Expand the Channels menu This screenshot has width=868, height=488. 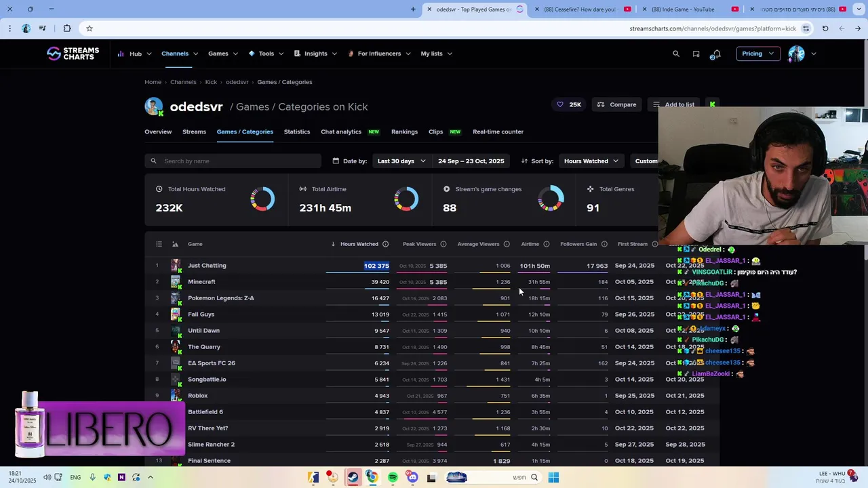pyautogui.click(x=180, y=54)
